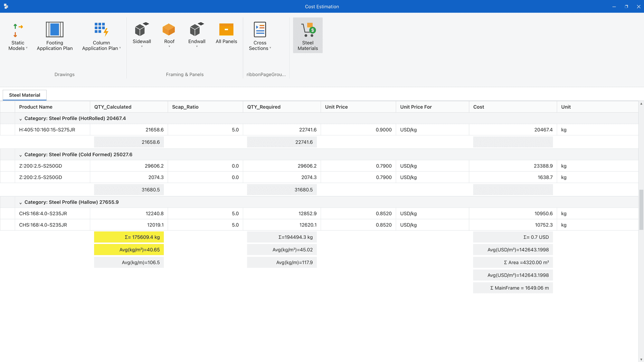Image resolution: width=644 pixels, height=362 pixels.
Task: Click the highlighted Σ= 175609.4 kg summary
Action: (129, 237)
